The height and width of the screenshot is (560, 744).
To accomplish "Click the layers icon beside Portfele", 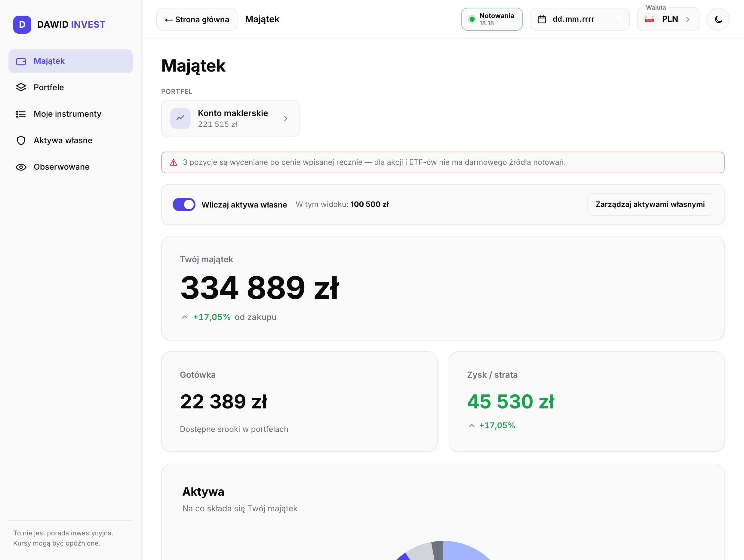I will tap(21, 88).
